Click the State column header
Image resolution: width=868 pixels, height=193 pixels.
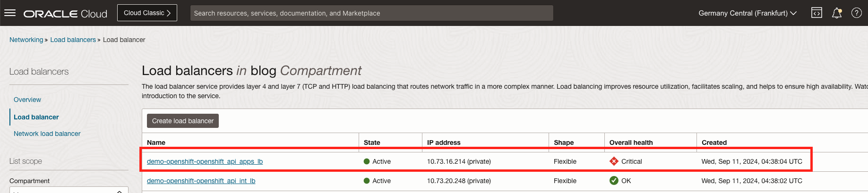pos(372,143)
